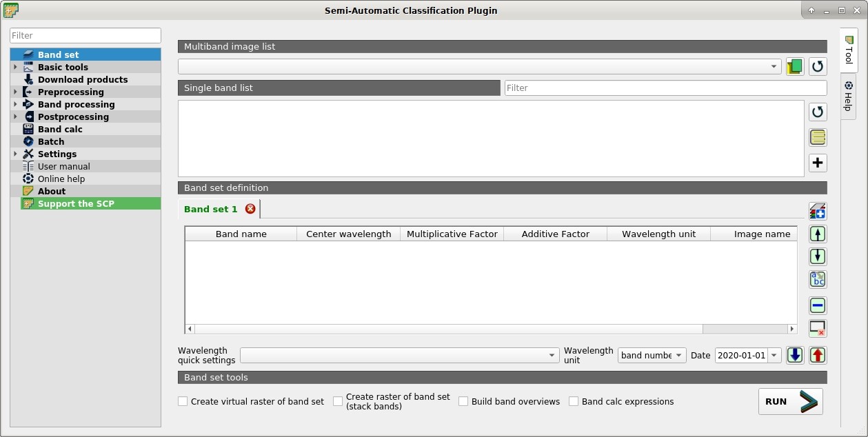Add selected bands with the plus icon
The image size is (868, 437).
pyautogui.click(x=818, y=163)
